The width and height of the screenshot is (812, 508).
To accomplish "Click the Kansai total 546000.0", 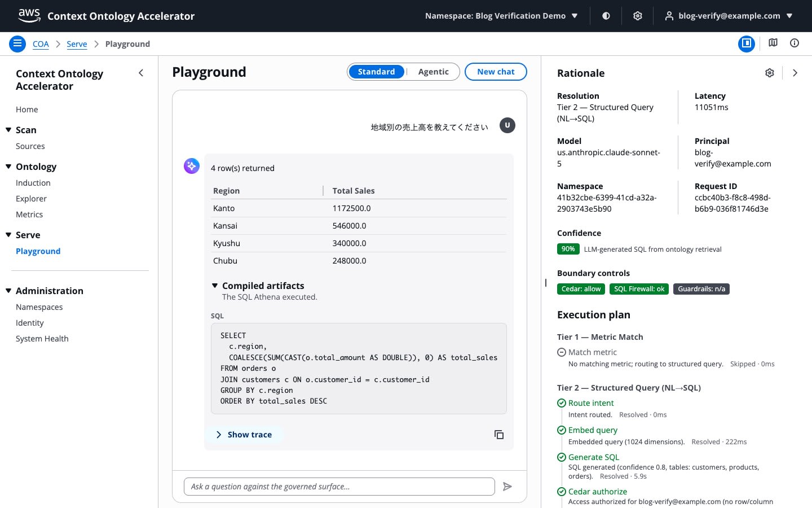I will [x=350, y=226].
